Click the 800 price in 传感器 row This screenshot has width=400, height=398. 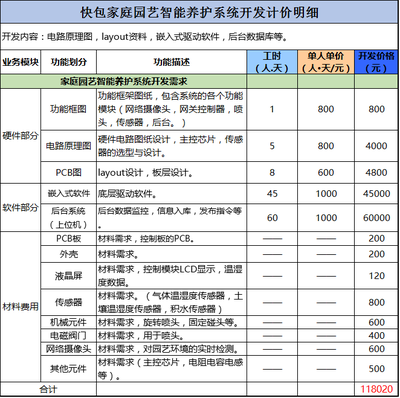377,302
